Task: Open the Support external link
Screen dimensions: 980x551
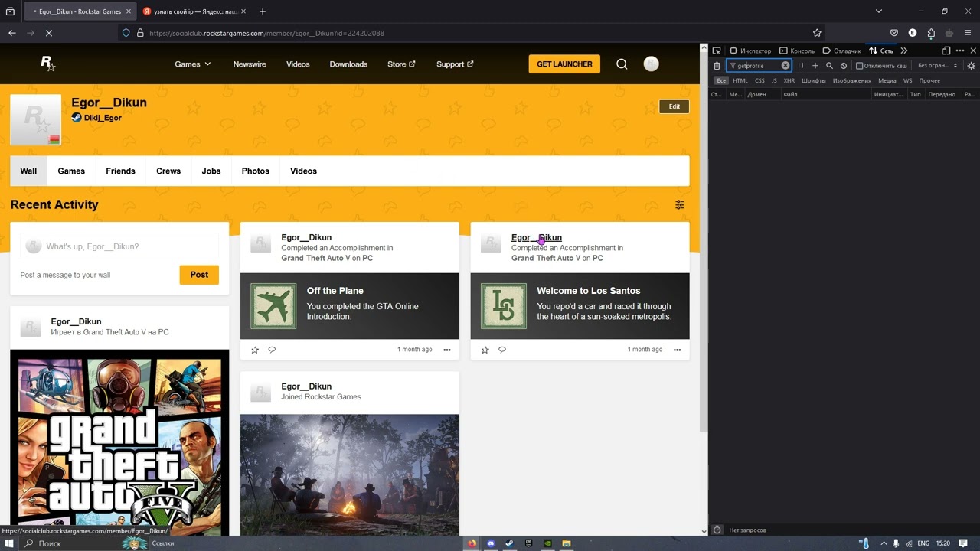Action: [x=455, y=64]
